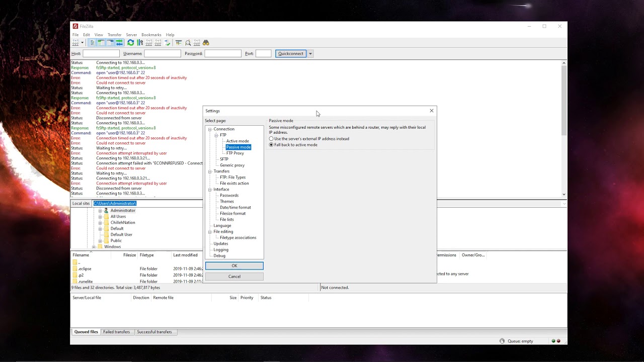The height and width of the screenshot is (362, 644).
Task: Collapse the File editing node in settings tree
Action: 210,232
